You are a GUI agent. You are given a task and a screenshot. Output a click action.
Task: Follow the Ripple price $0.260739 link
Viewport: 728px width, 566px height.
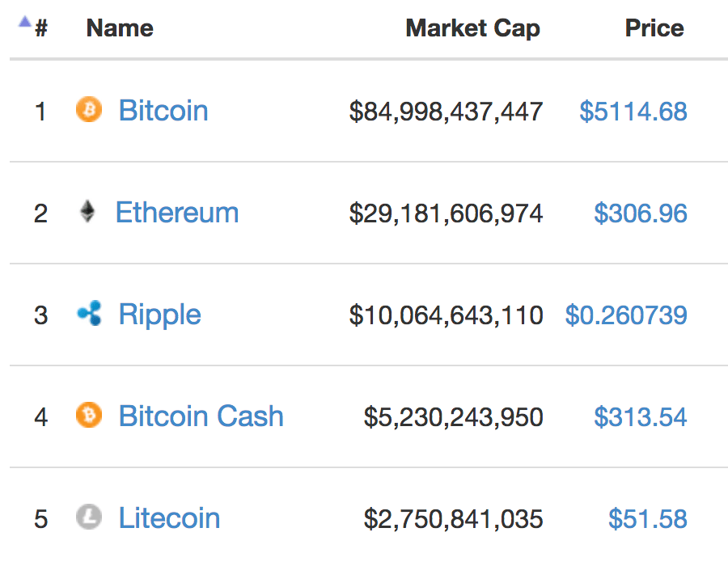click(626, 315)
